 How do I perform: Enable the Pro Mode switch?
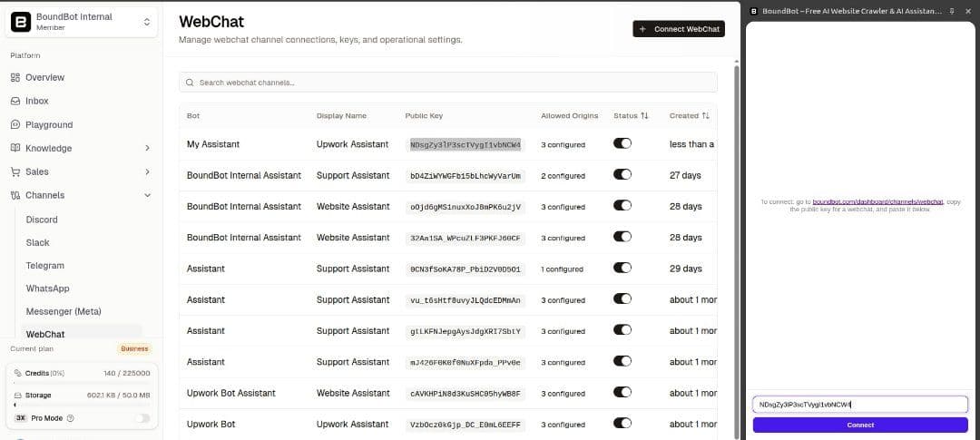142,418
